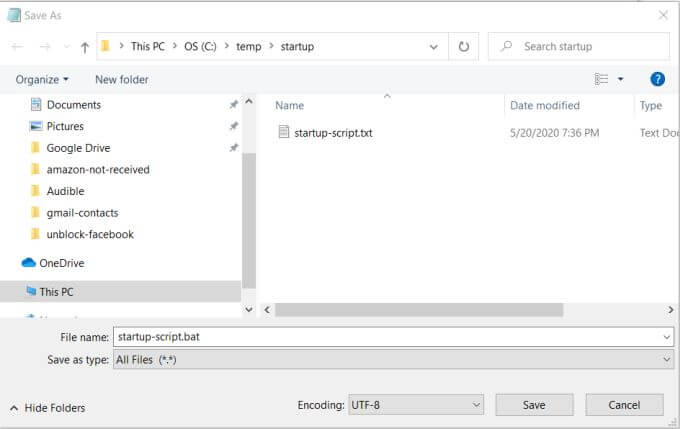Open the Audible folder
Screen dimensions: 680x429
tap(65, 191)
